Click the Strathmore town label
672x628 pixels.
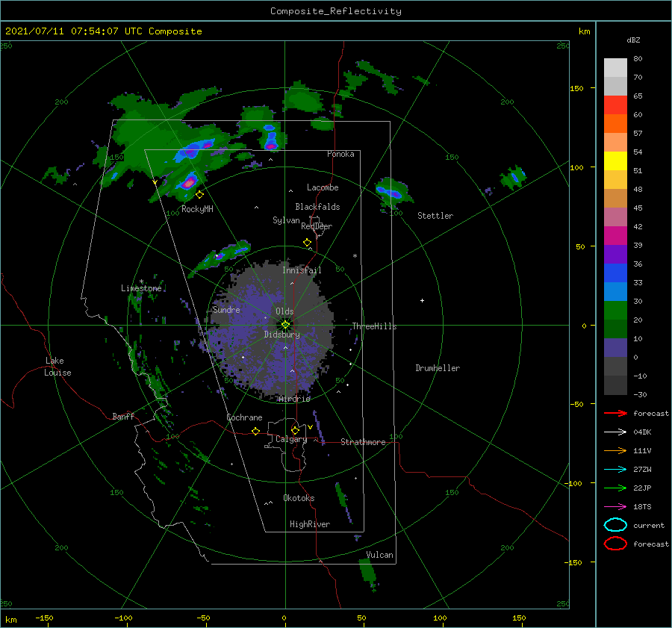pos(363,442)
